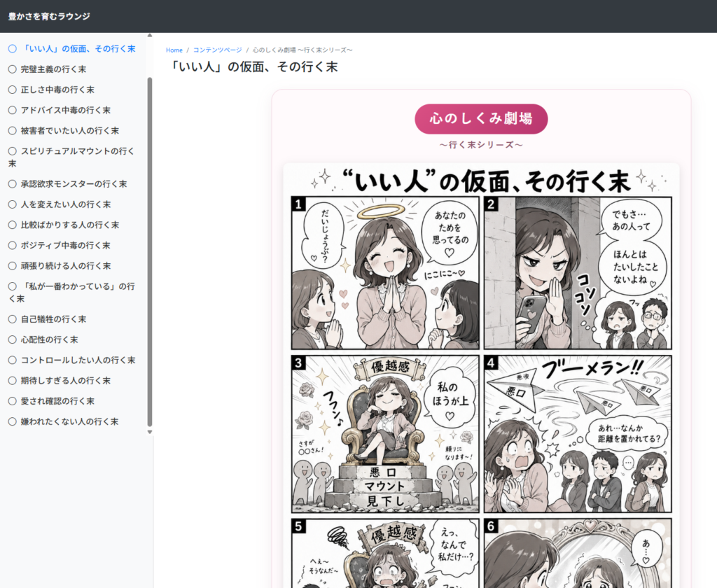Go to 心配性の行く末 page
This screenshot has width=717, height=588.
pos(50,339)
